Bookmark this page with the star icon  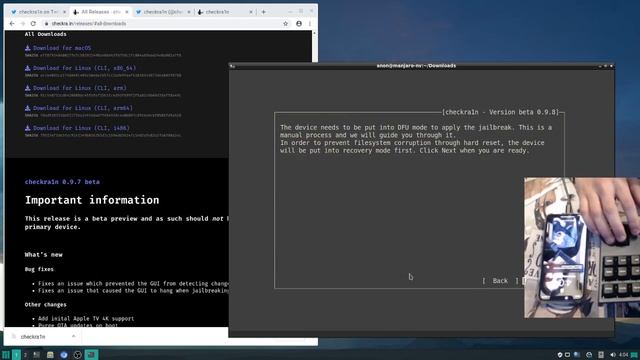point(285,24)
